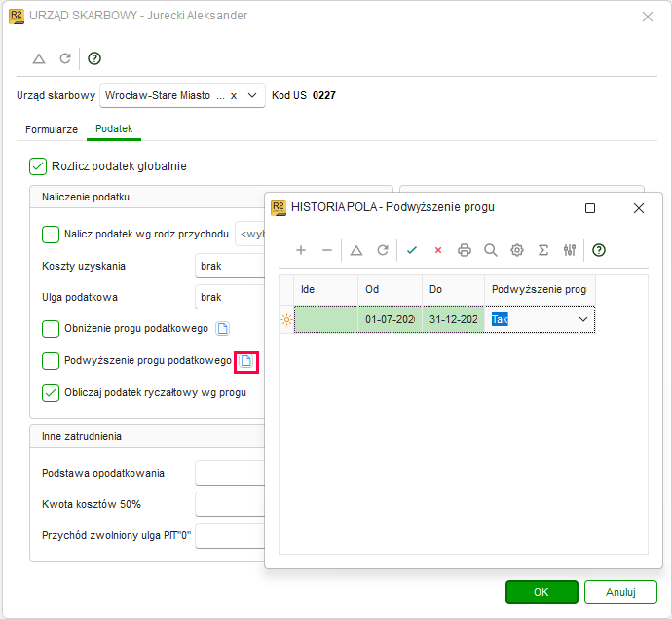This screenshot has width=672, height=619.
Task: Maximize the Historia pola window
Action: coord(590,208)
